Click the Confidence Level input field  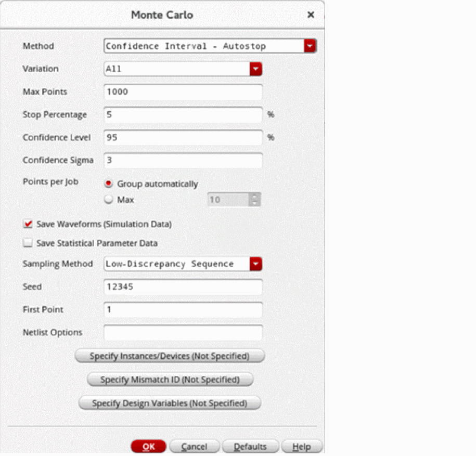pos(183,137)
